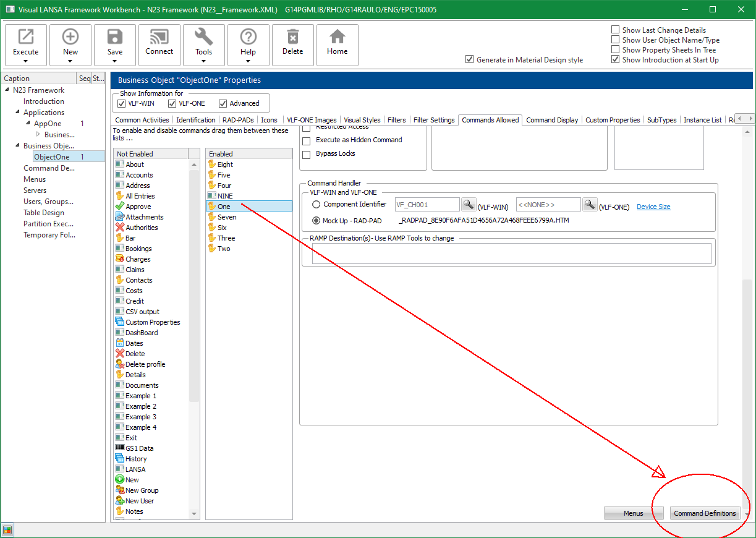
Task: Click the RAMP Destination(s) text box
Action: (511, 254)
